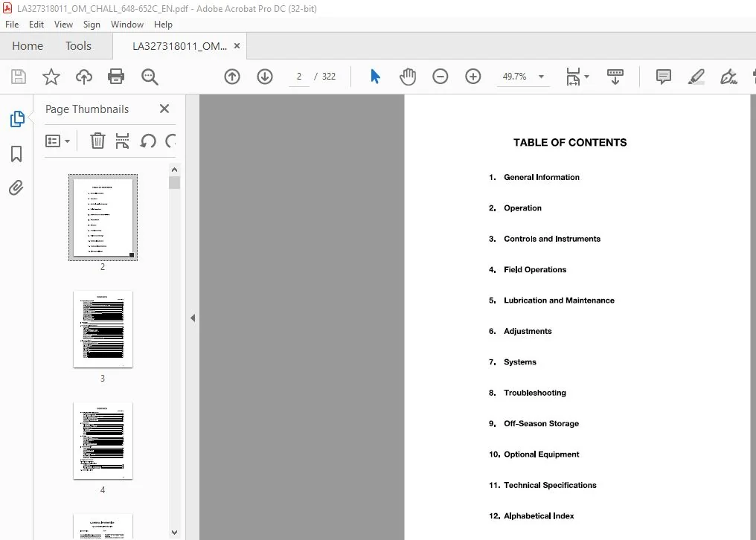Click the Fit width page icon
This screenshot has width=756, height=540.
(x=573, y=77)
